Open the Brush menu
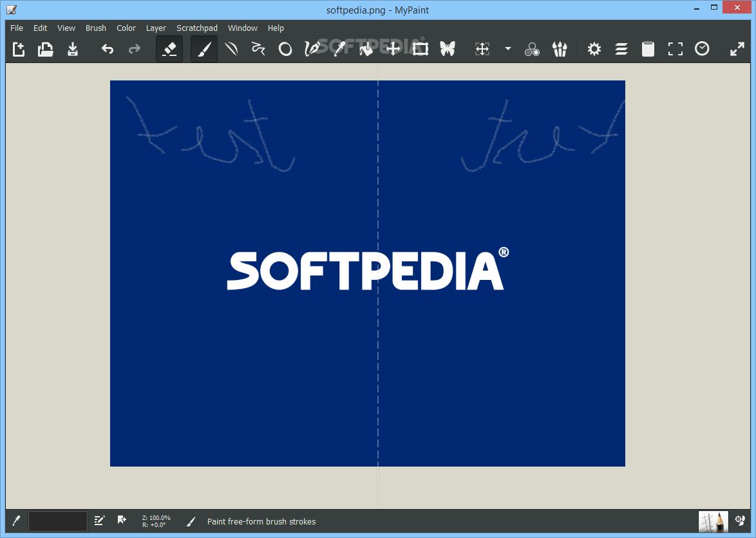 click(x=96, y=28)
